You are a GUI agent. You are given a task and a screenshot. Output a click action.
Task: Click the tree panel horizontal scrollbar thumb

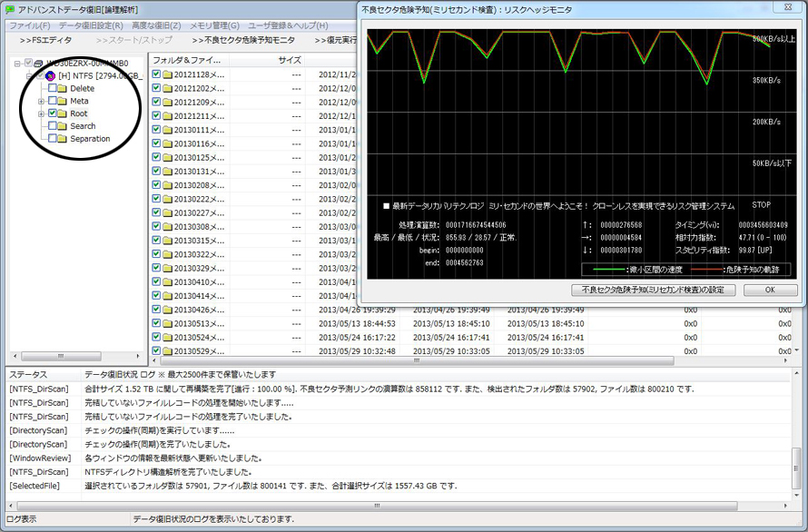pos(61,356)
